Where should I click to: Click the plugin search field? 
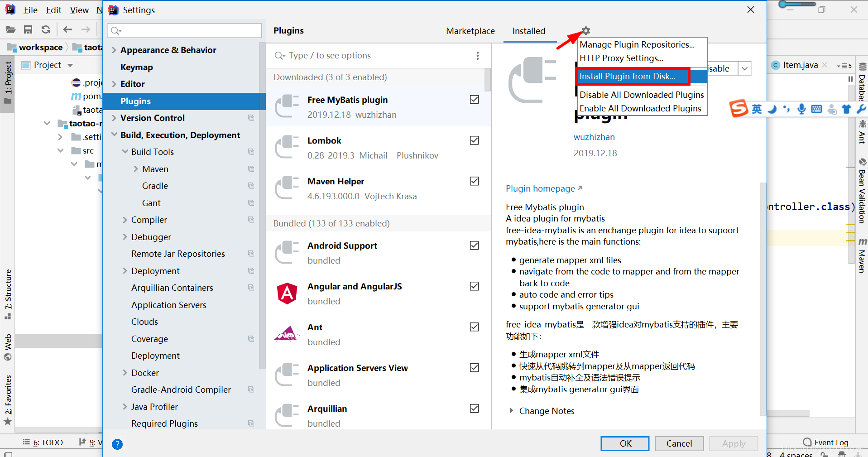(x=371, y=56)
